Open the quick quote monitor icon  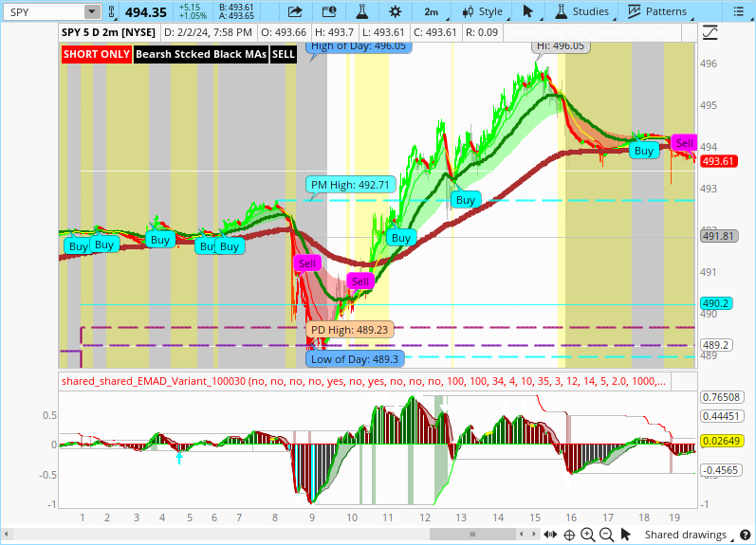329,11
